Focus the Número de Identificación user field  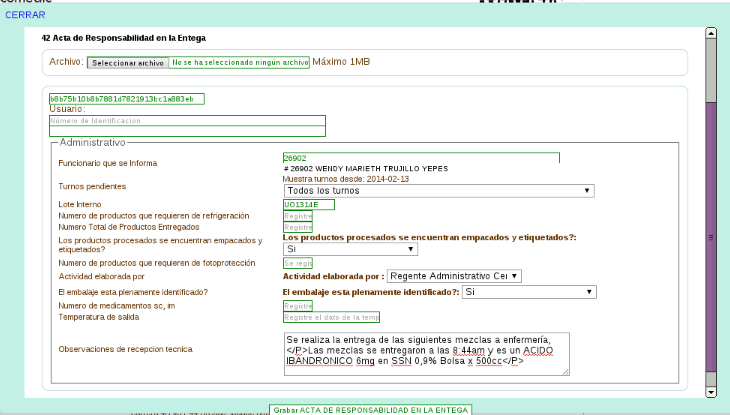pyautogui.click(x=188, y=120)
